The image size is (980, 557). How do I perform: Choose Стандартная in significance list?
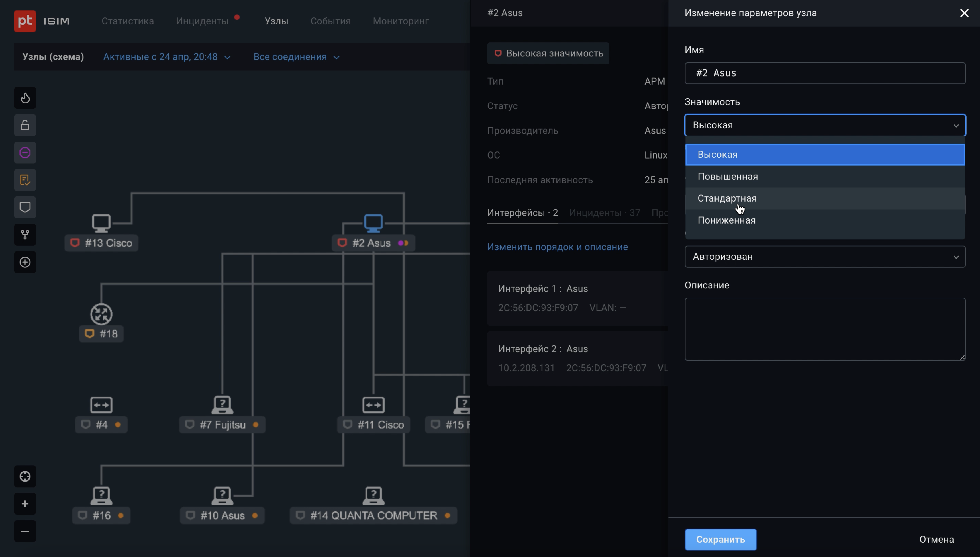727,198
